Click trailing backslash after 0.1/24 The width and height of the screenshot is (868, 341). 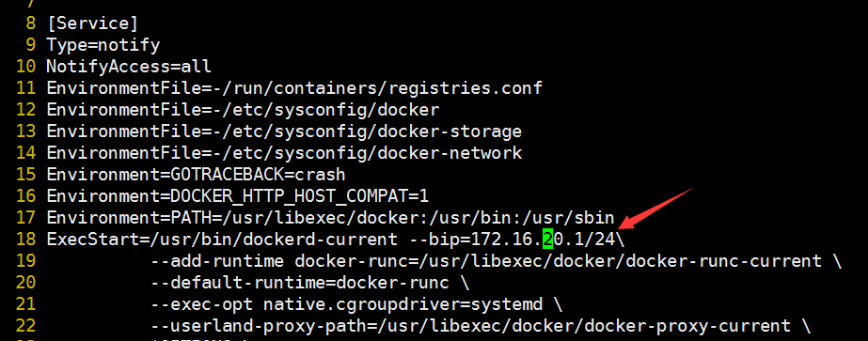620,240
